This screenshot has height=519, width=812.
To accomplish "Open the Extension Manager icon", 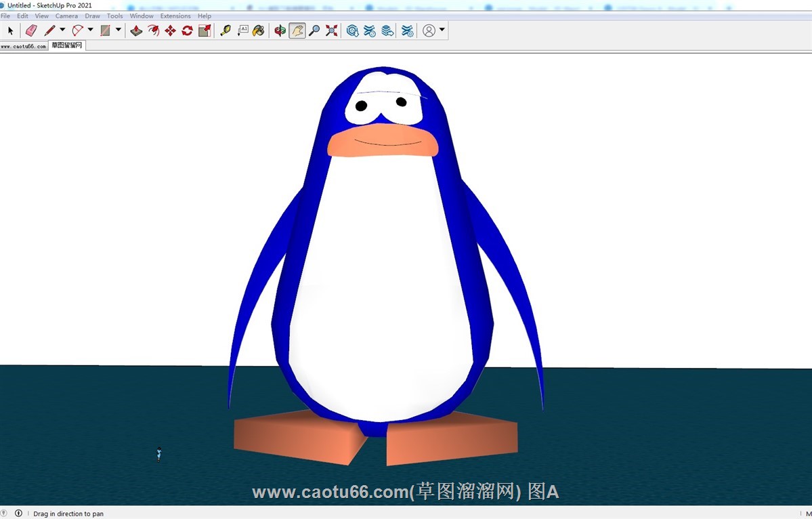I will coord(408,30).
